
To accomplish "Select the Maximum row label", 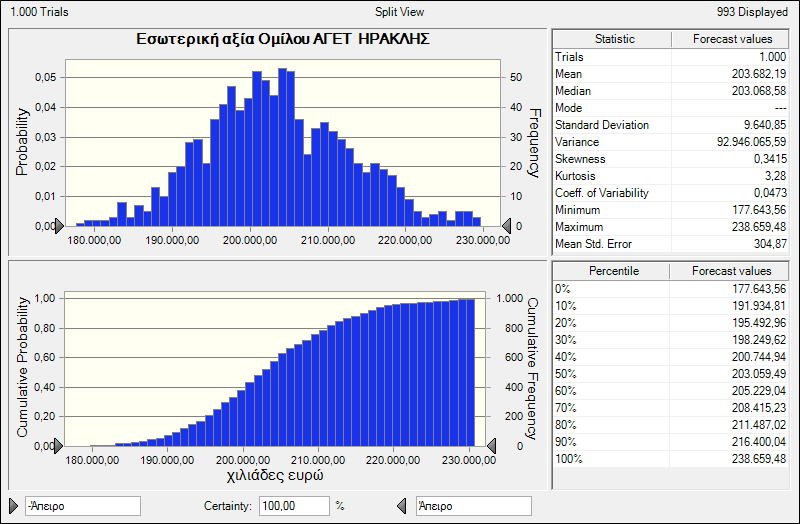I will 579,227.
